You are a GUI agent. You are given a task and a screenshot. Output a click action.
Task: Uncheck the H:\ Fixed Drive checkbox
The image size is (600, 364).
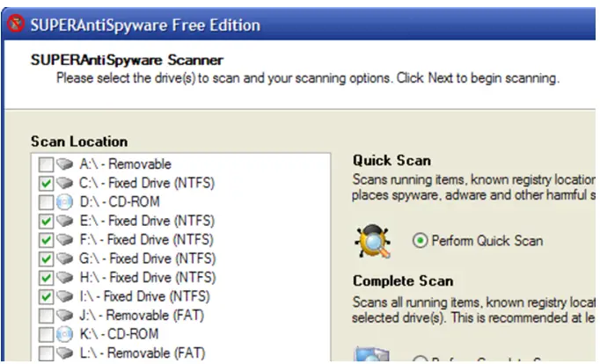[x=46, y=278]
